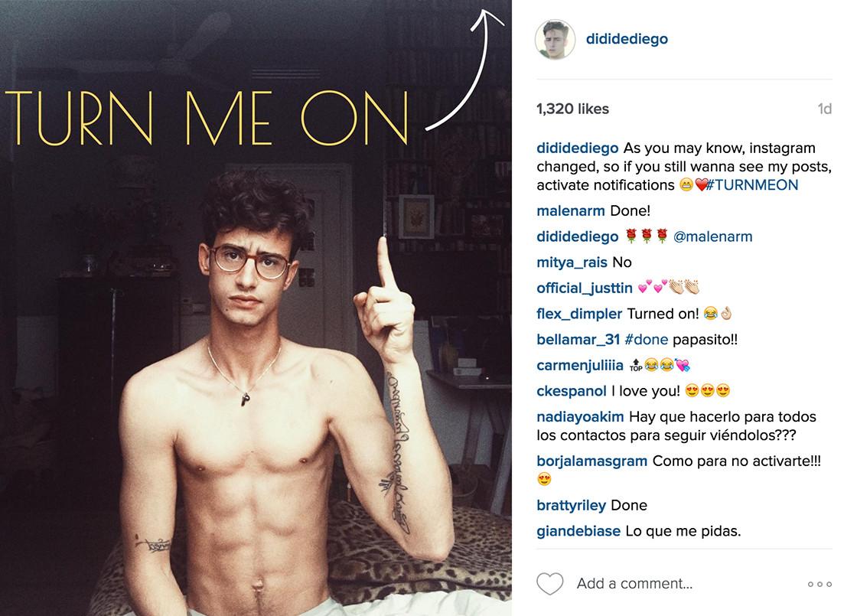Click the @malenarm mention
Screen dimensions: 857x616
click(712, 236)
